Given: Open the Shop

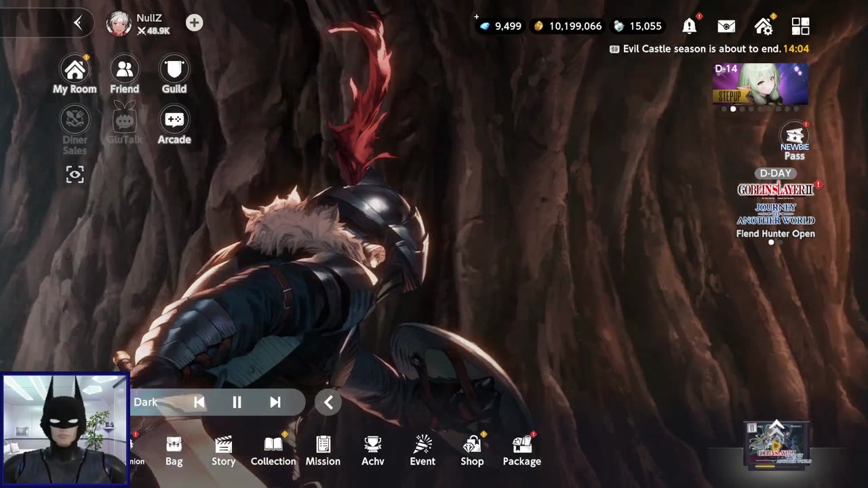Looking at the screenshot, I should (x=472, y=451).
